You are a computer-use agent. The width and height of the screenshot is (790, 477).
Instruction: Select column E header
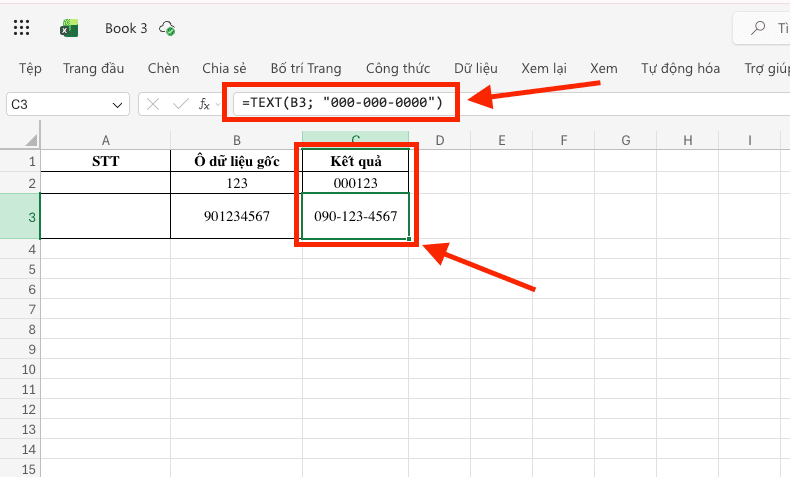501,140
